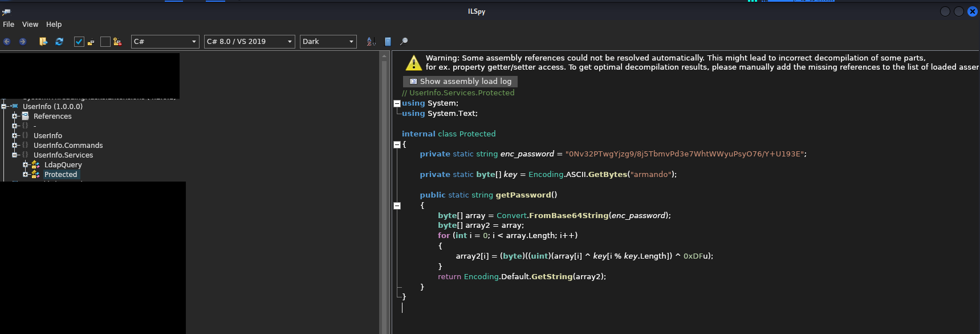This screenshot has height=334, width=980.
Task: Click the References folder icon
Action: coord(25,116)
